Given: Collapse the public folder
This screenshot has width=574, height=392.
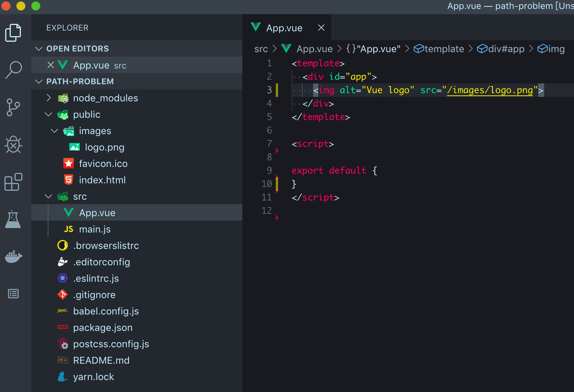Looking at the screenshot, I should 48,114.
